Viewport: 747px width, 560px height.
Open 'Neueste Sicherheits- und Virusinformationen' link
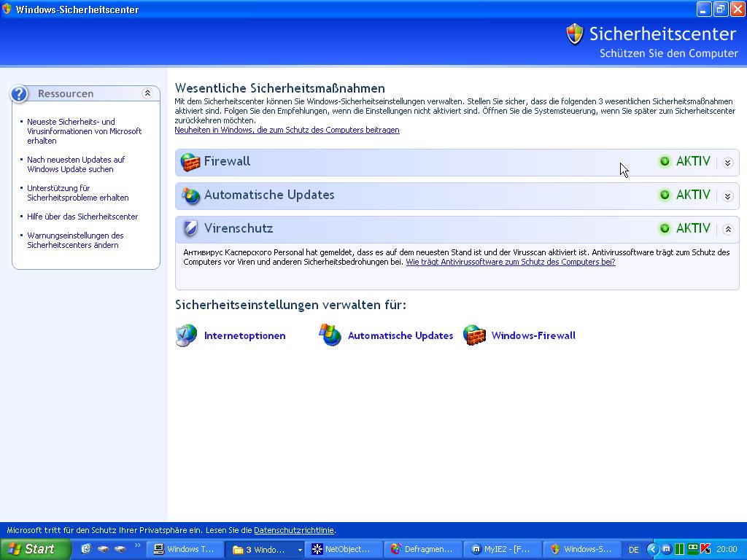point(85,131)
